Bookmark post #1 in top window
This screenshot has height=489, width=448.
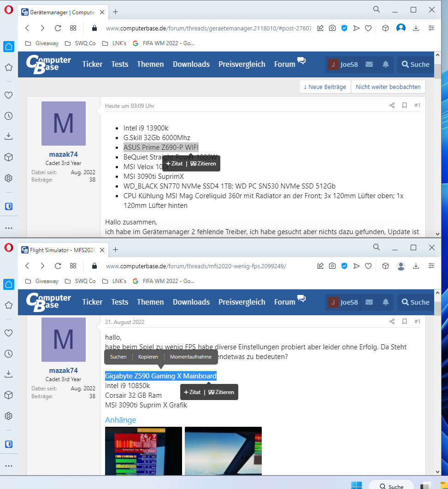tap(405, 106)
